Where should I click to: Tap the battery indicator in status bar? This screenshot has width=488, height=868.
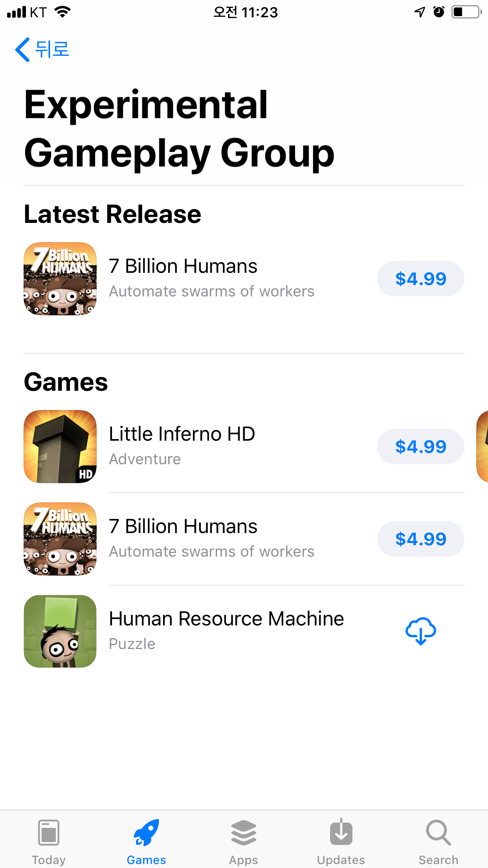pyautogui.click(x=466, y=12)
